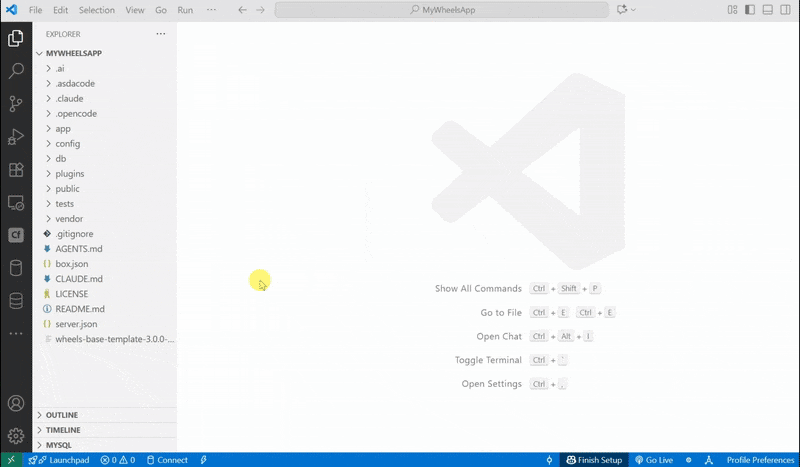Start Go Live server
Viewport: 800px width, 467px height.
[654, 460]
